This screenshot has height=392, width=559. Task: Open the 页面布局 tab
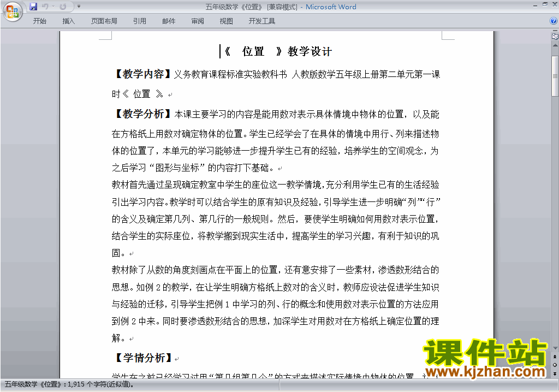[x=104, y=21]
